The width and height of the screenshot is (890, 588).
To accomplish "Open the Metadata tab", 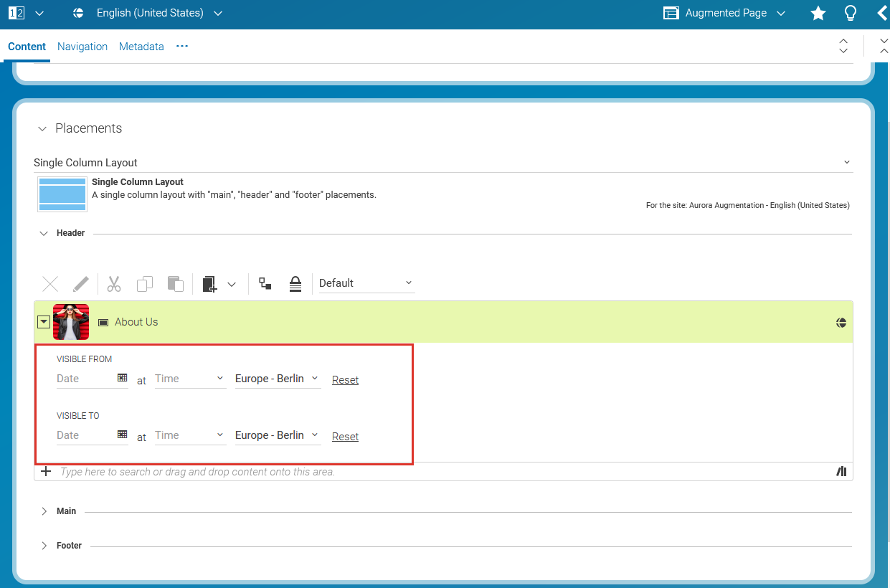I will (141, 46).
